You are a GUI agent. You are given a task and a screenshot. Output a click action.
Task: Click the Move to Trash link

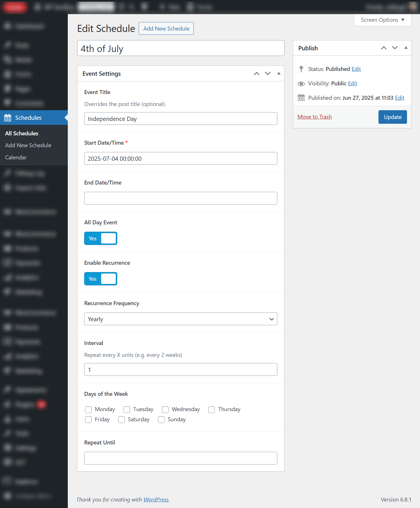click(315, 117)
